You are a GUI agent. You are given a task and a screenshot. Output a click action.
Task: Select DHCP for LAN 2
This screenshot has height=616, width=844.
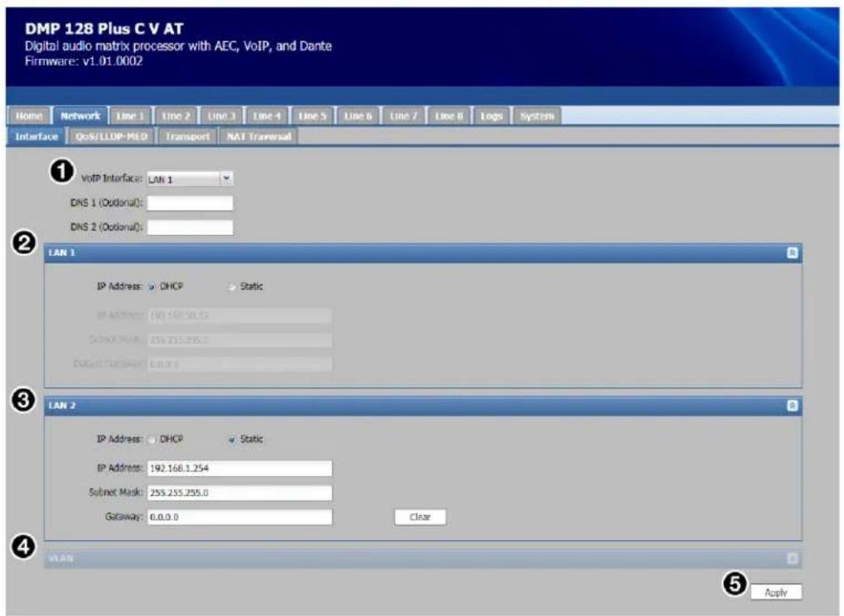click(152, 440)
